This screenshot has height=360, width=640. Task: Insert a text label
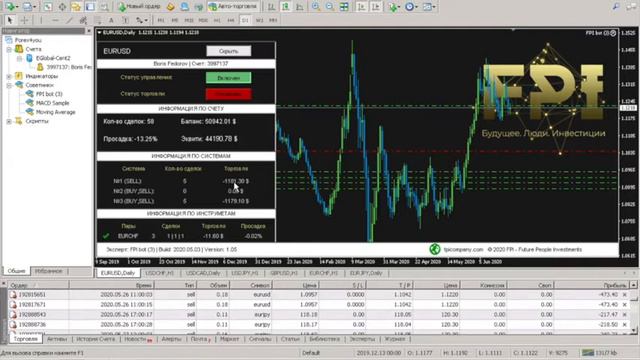pos(126,20)
